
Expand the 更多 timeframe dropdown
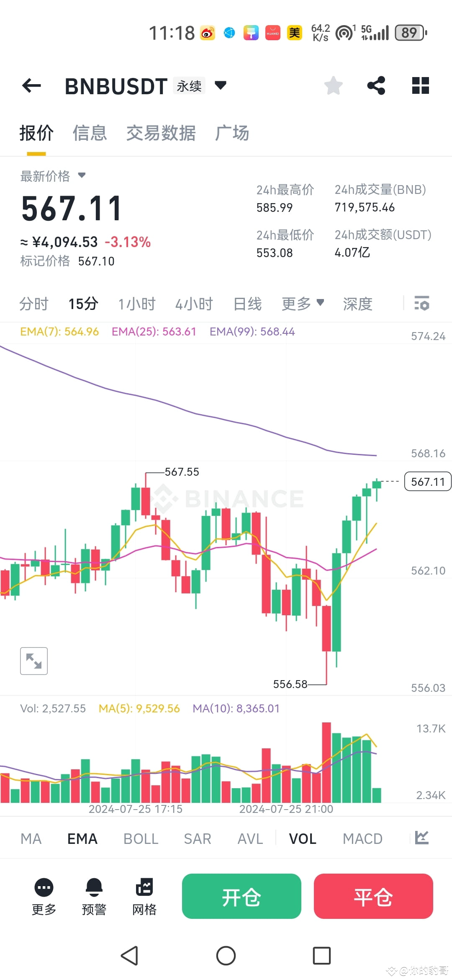[303, 304]
